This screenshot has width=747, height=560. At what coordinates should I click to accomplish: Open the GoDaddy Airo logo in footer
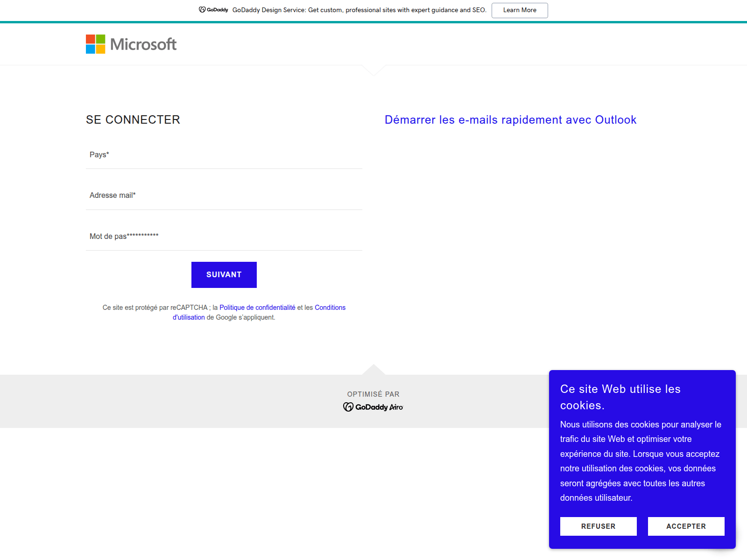coord(373,407)
